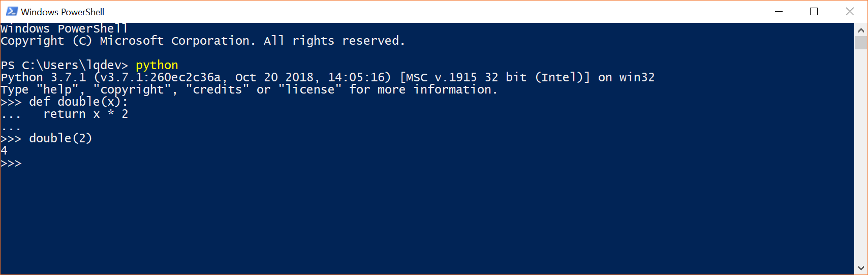
Task: Click the last empty ">>>" prompt
Action: [11, 163]
